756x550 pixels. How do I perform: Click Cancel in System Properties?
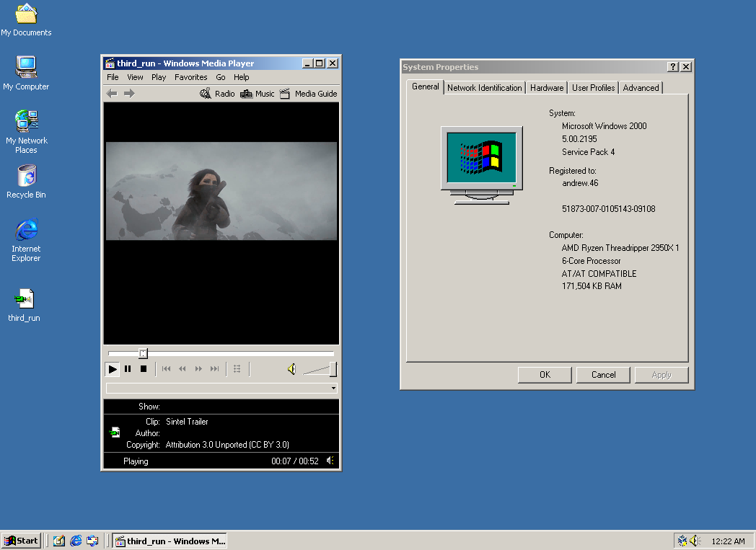point(603,375)
